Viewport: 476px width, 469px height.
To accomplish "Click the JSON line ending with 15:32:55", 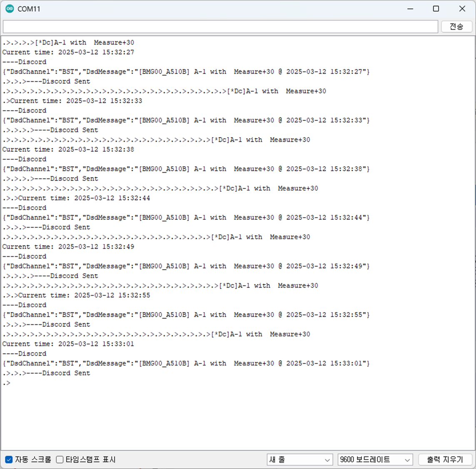I will [x=186, y=315].
